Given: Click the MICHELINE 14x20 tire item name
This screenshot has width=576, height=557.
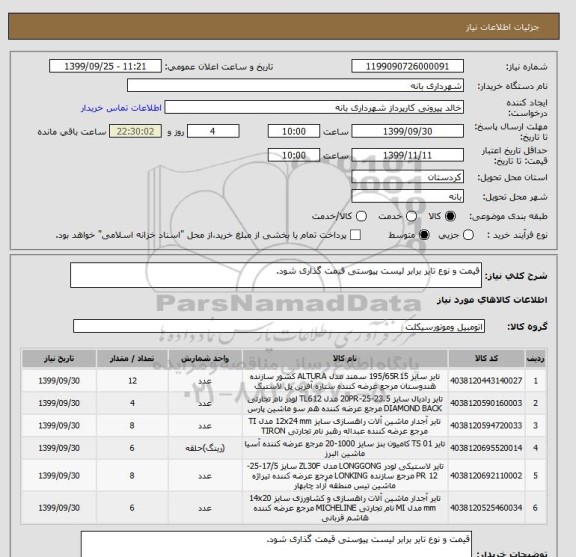Looking at the screenshot, I should tap(345, 508).
